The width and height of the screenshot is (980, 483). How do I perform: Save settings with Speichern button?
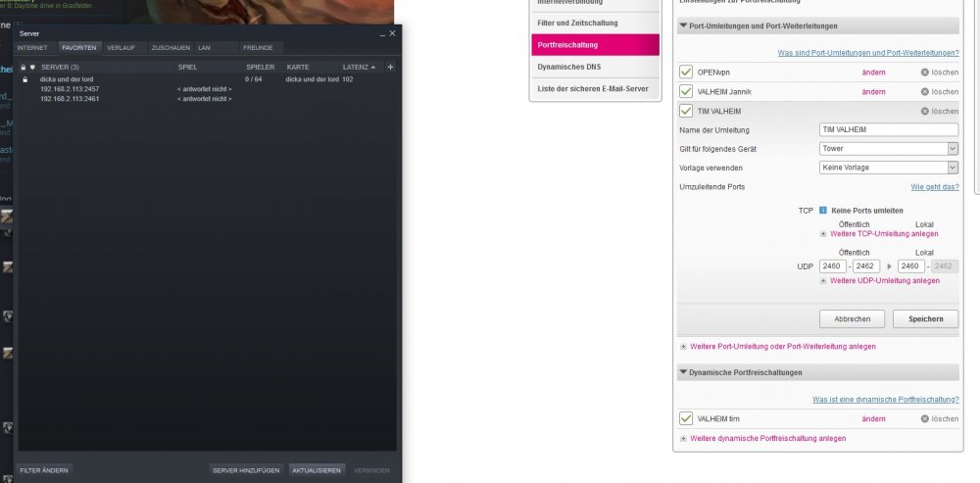(926, 318)
